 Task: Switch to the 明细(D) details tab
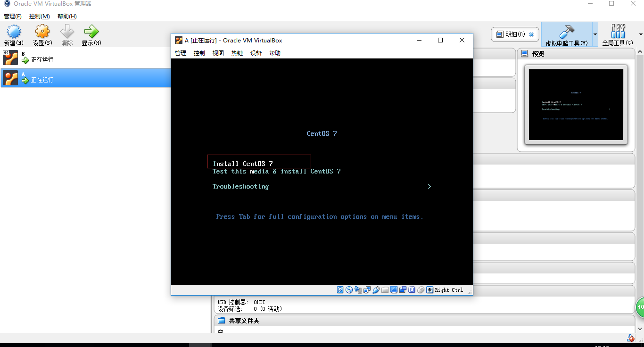[515, 34]
